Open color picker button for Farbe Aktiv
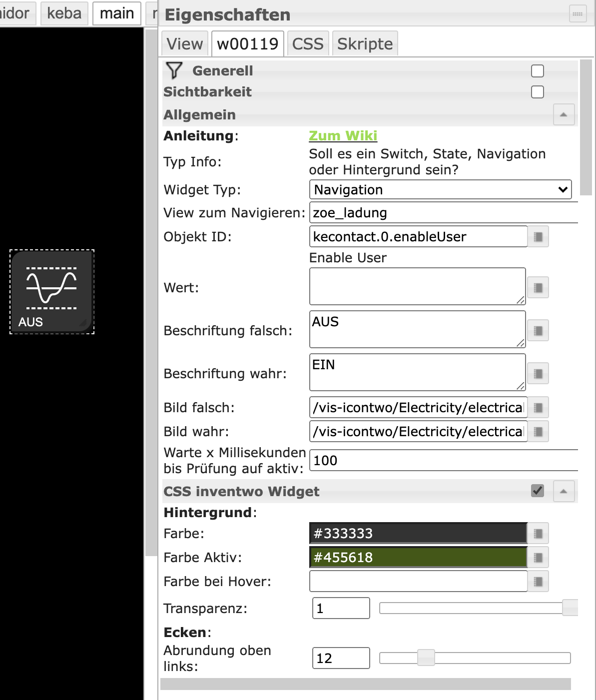The image size is (596, 700). [538, 558]
